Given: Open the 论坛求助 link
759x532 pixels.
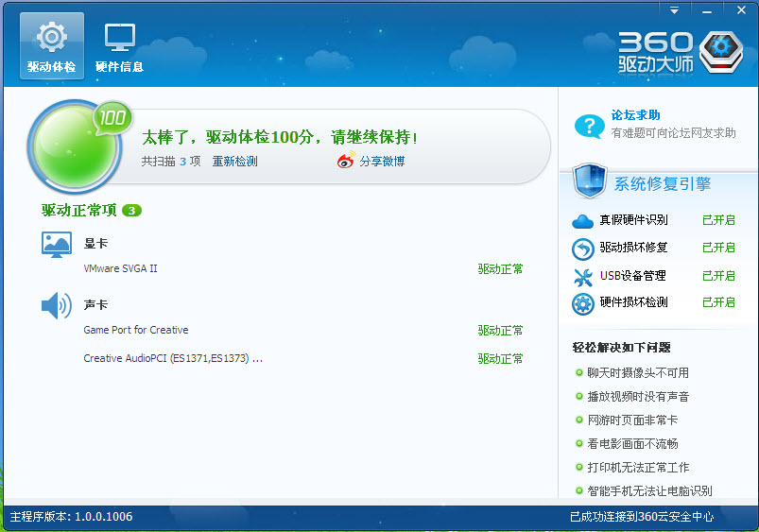Looking at the screenshot, I should point(635,115).
